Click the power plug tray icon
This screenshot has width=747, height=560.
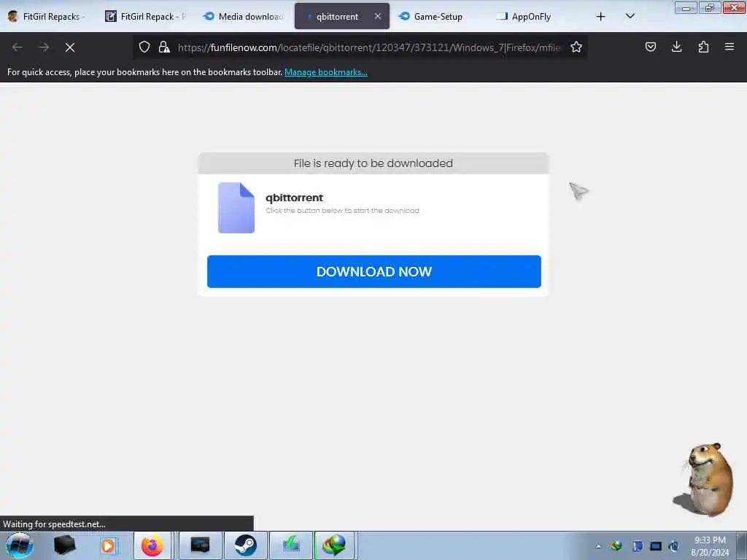[x=674, y=546]
